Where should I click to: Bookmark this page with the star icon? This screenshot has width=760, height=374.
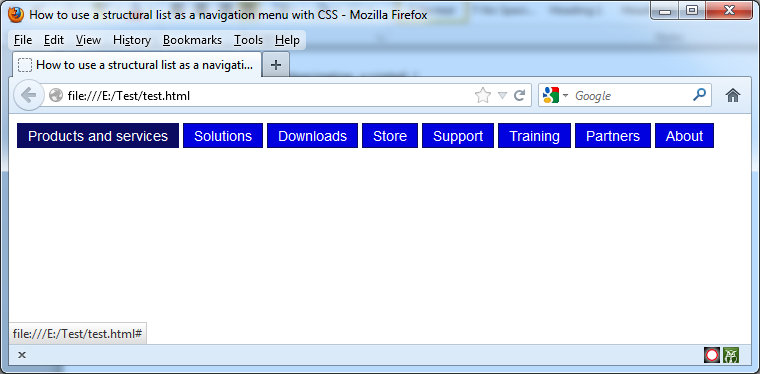tap(483, 95)
